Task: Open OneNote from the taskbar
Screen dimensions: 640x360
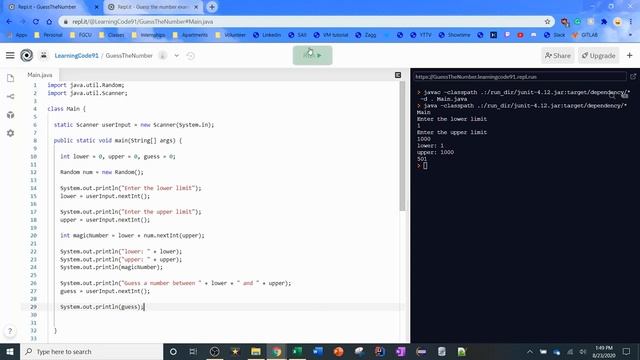Action: point(400,351)
